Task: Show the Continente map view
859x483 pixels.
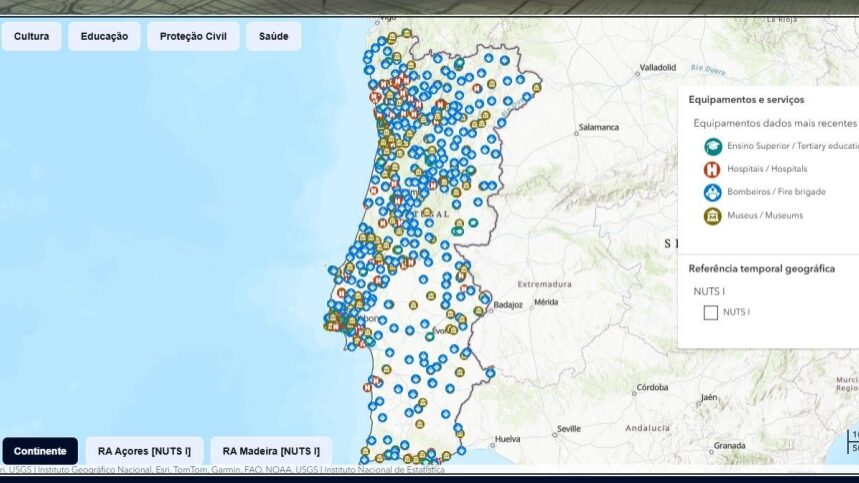Action: (40, 451)
